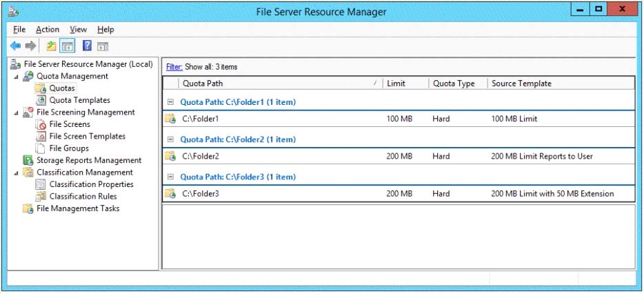Select File Screens in the tree
Image resolution: width=644 pixels, height=294 pixels.
coord(70,124)
